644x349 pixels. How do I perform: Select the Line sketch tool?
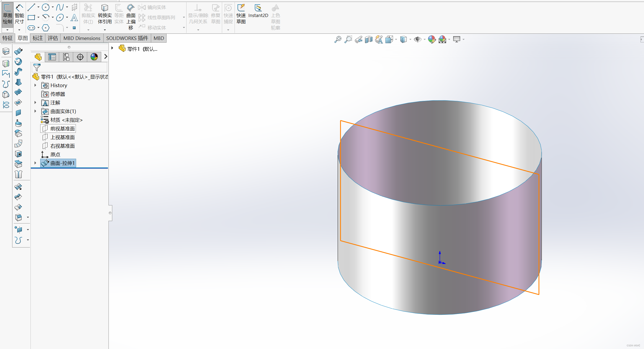click(x=31, y=7)
